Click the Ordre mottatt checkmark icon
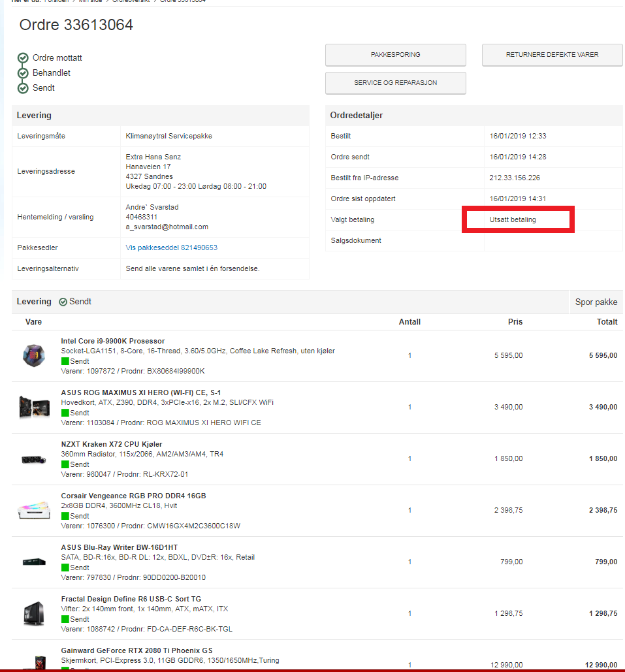Screen dimensions: 625x672 pos(23,58)
